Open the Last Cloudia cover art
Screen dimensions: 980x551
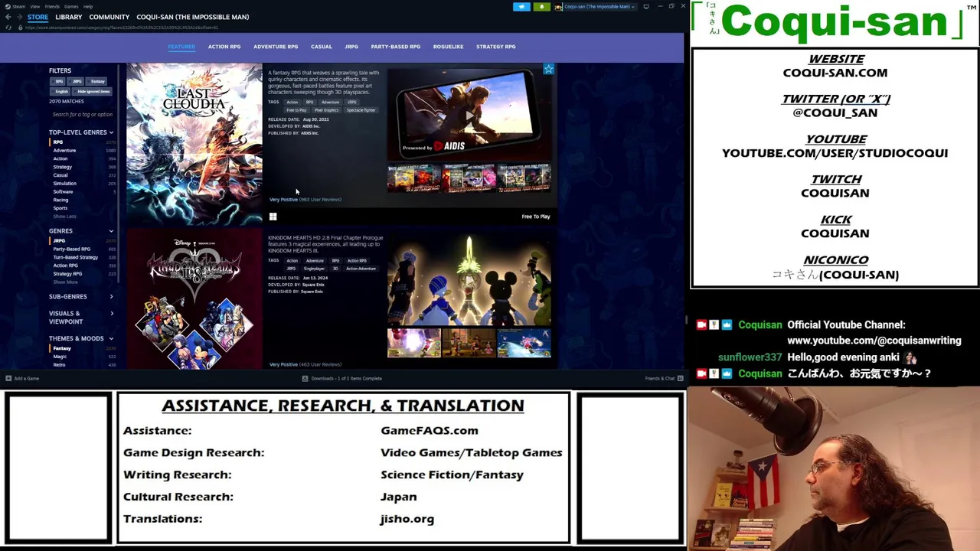click(194, 144)
